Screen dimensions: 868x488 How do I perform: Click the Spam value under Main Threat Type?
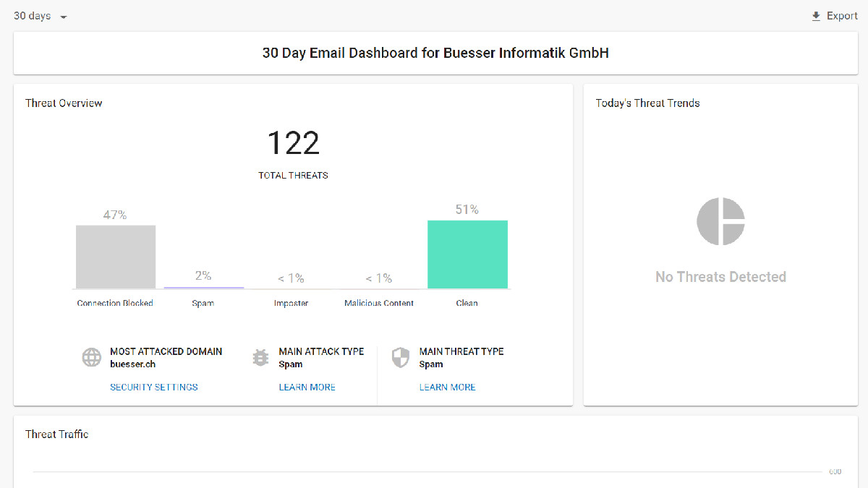pyautogui.click(x=431, y=364)
